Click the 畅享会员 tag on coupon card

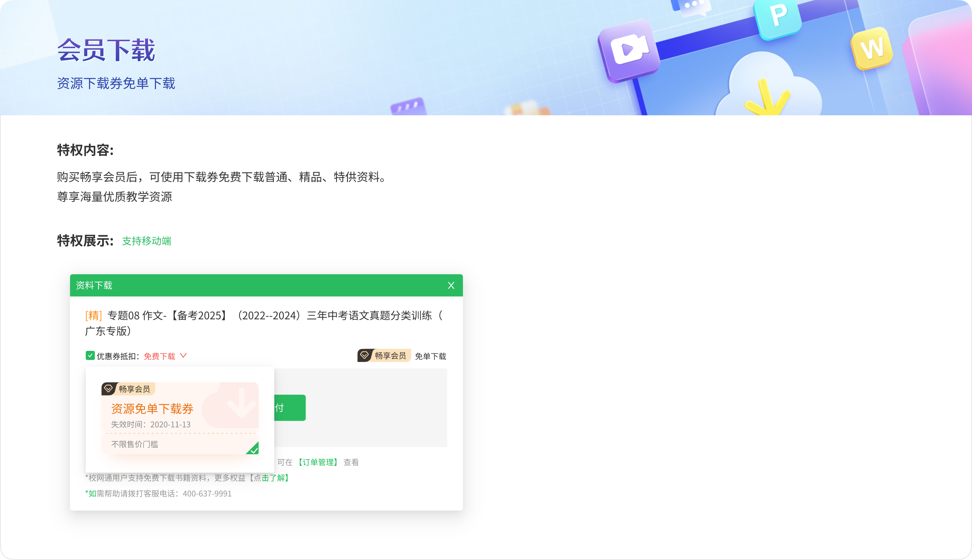click(128, 389)
